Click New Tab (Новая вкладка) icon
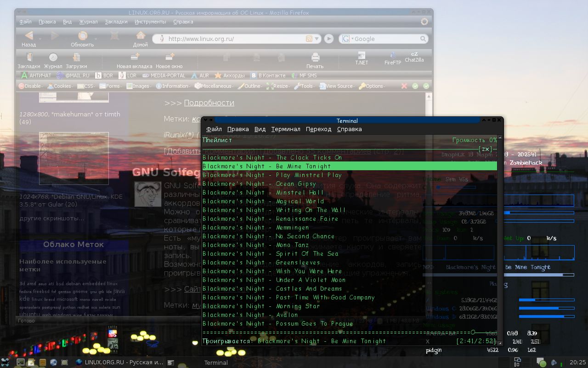 tap(134, 57)
